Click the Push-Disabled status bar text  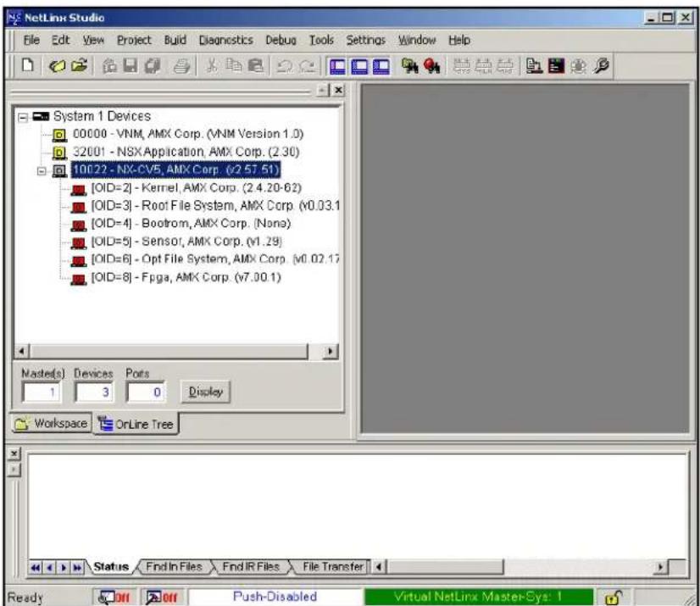pos(275,597)
